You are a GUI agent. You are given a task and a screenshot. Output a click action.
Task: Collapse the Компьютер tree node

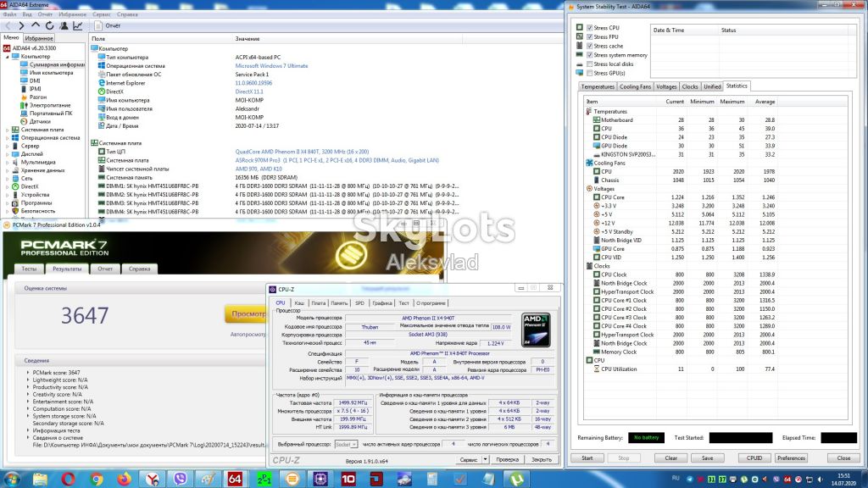7,57
